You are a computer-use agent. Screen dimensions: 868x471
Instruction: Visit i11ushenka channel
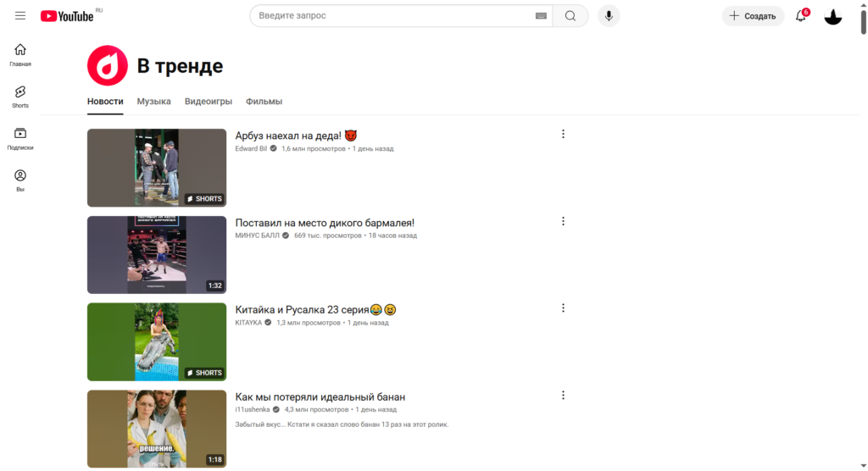(x=253, y=409)
